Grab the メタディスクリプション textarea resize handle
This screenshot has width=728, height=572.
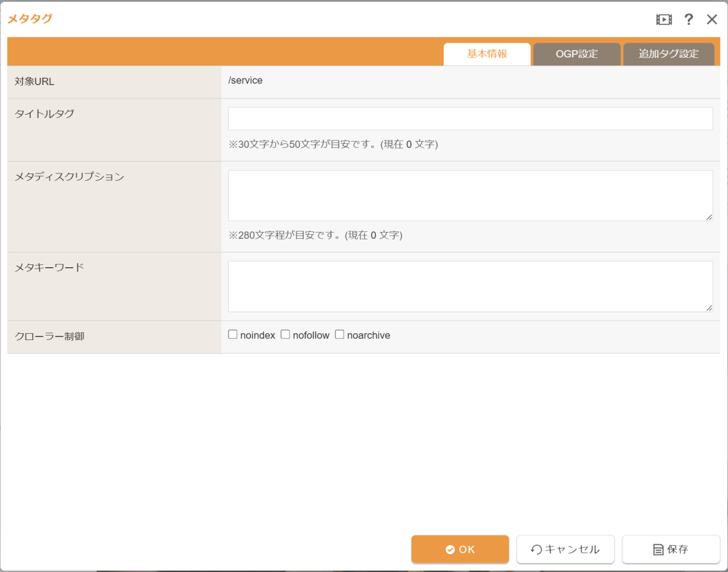point(709,217)
